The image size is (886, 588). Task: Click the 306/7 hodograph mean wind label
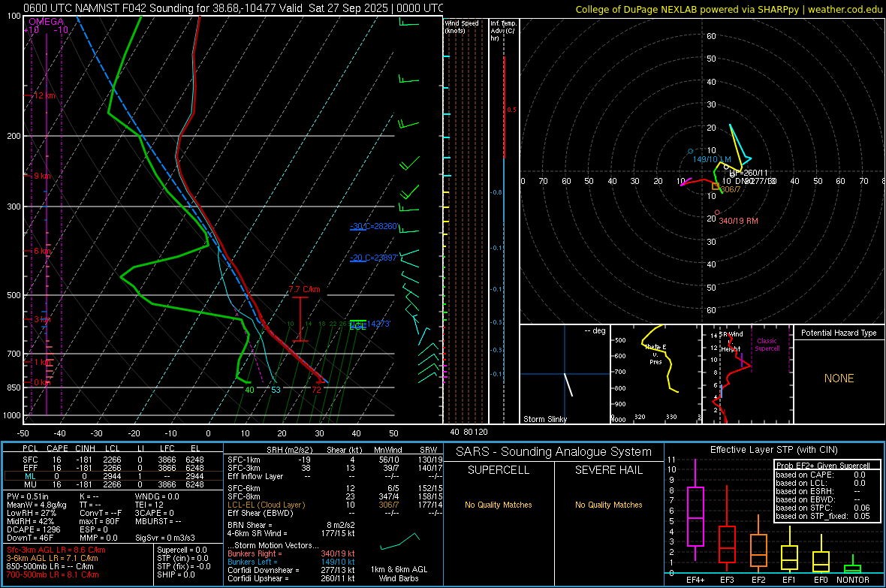731,189
